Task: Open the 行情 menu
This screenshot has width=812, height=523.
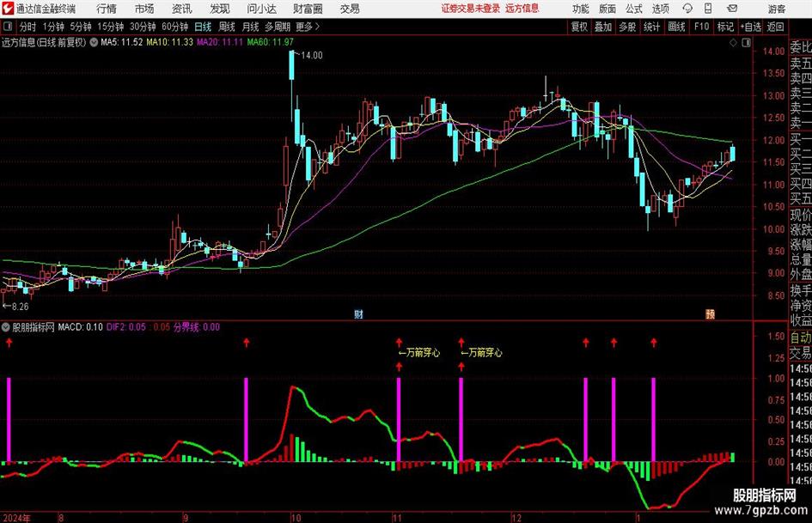Action: [x=107, y=9]
